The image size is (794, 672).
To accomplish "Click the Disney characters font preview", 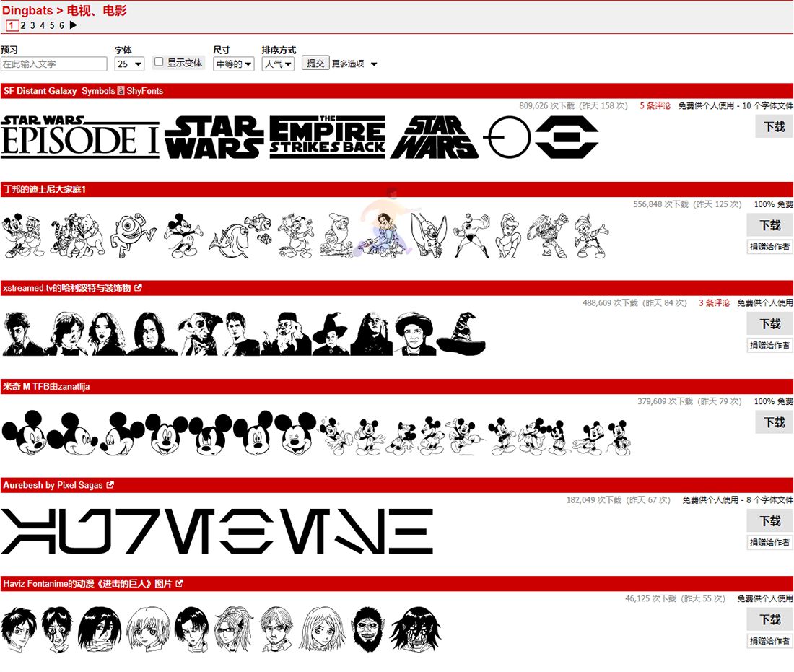I will (305, 235).
